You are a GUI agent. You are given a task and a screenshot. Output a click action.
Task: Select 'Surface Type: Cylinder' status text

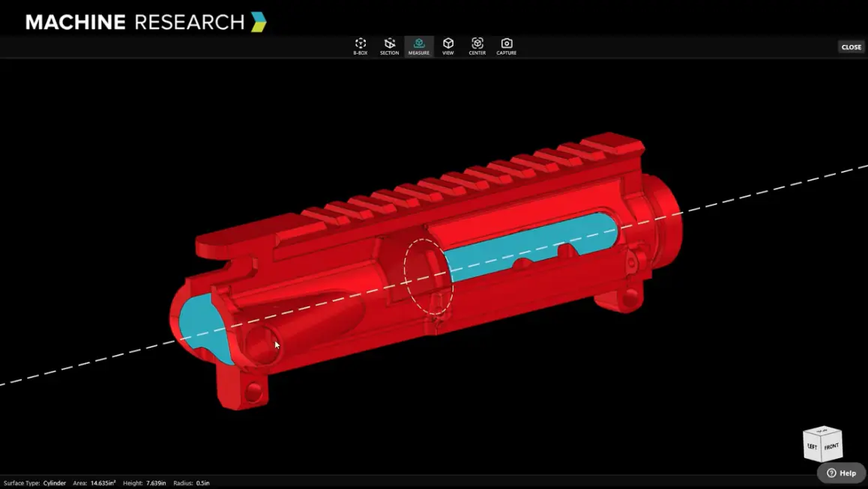35,483
